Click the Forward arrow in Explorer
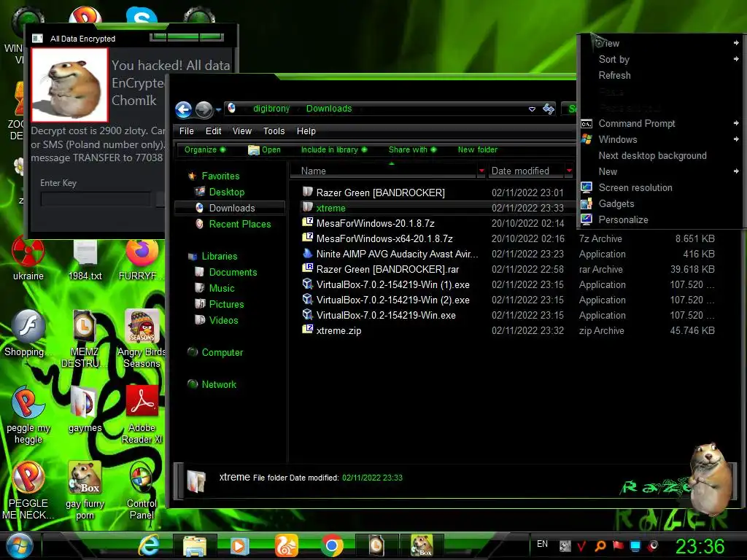747x560 pixels. coord(204,109)
